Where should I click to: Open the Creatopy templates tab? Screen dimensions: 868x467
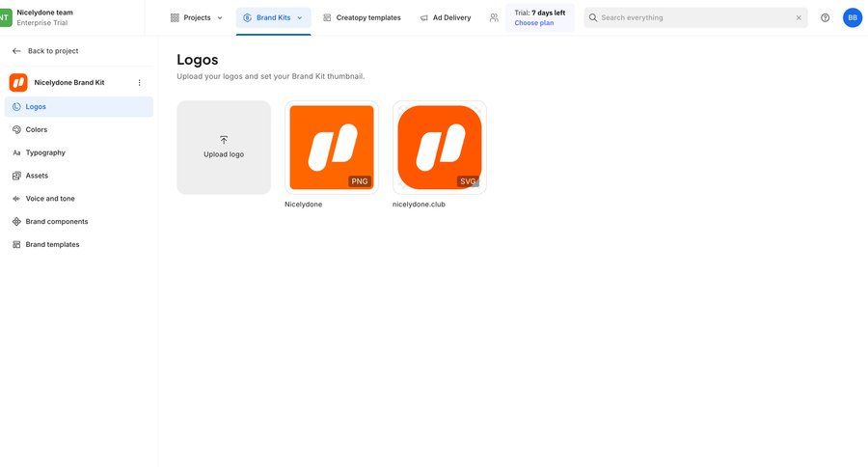point(362,17)
